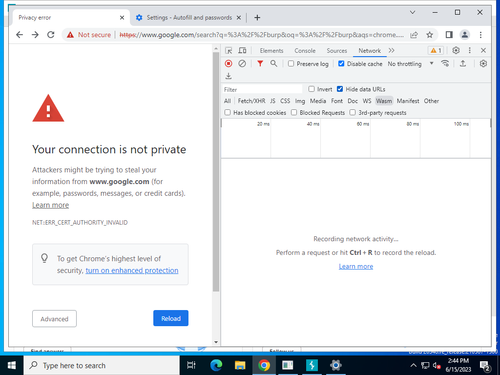This screenshot has width=500, height=375.
Task: Filter requests by Wasm
Action: 384,101
